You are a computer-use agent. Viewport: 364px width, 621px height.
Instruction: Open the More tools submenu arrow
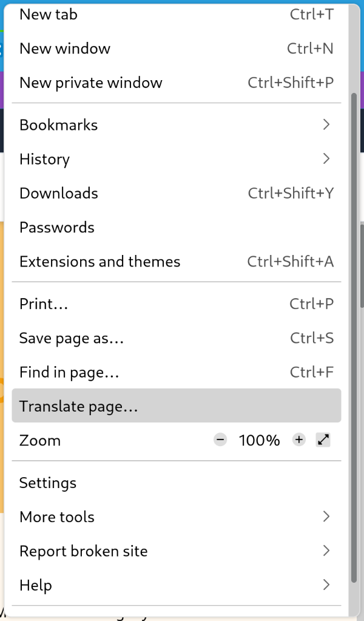tap(326, 517)
